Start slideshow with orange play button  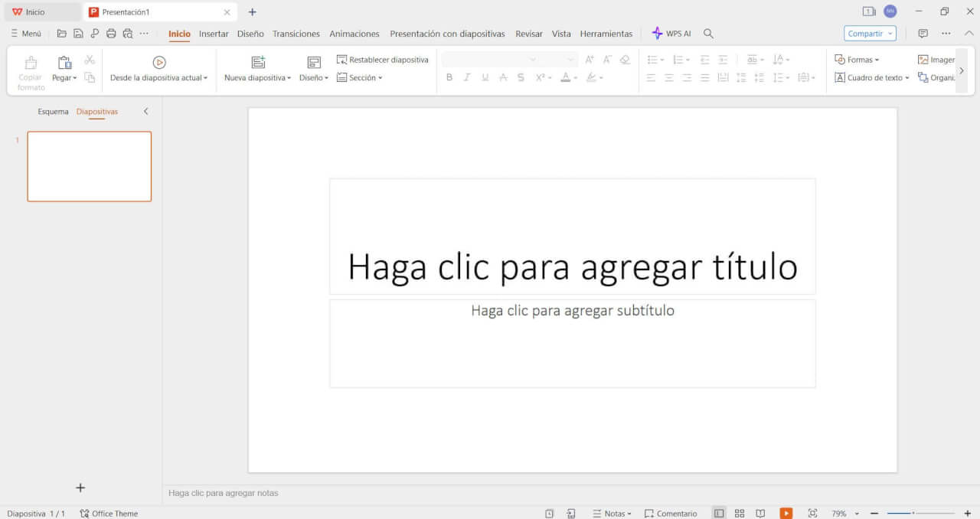point(786,513)
